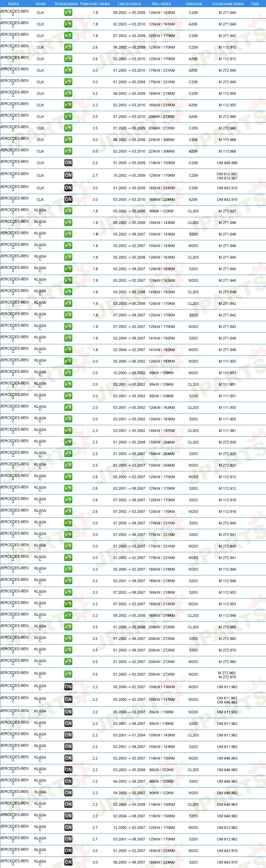The image size is (266, 868).
Task: Click the "12.2000 -> 02.2007" production years cell
Action: click(129, 828)
